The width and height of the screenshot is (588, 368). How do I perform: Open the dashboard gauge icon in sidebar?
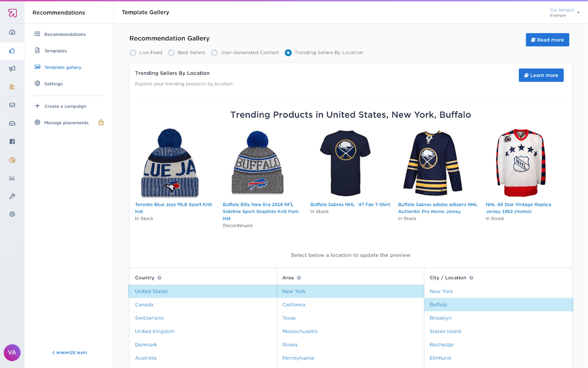[x=12, y=32]
